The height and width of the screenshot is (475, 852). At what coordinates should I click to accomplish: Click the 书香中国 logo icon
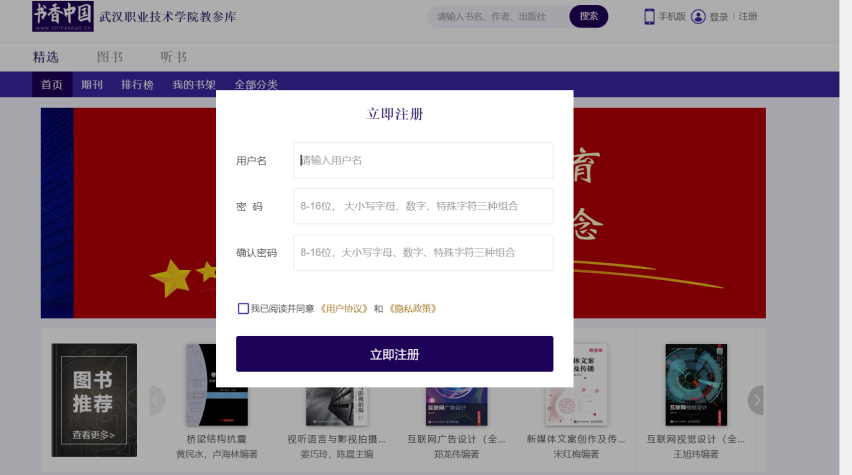[x=62, y=16]
